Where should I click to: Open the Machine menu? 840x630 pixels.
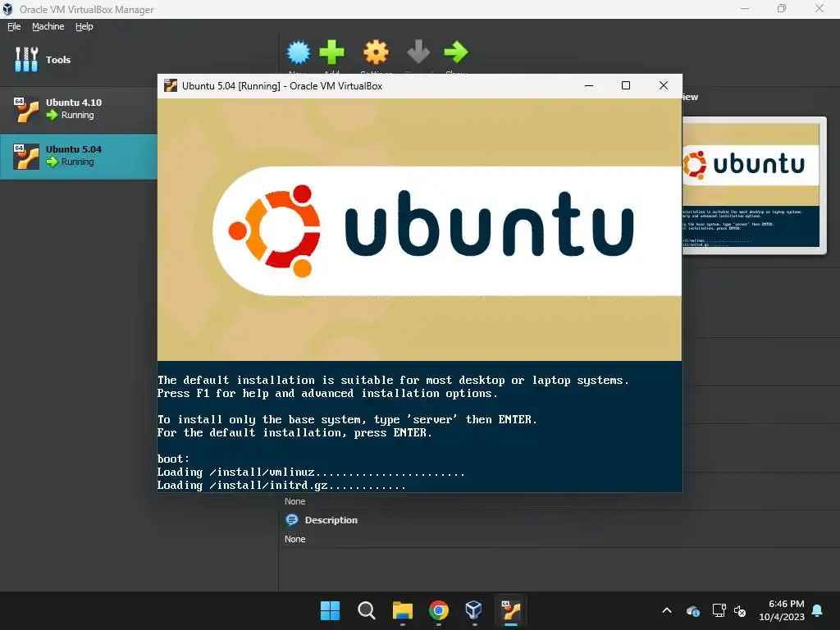[x=48, y=26]
